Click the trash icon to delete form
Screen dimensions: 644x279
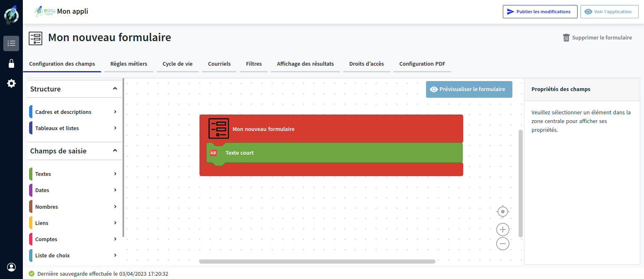[566, 38]
